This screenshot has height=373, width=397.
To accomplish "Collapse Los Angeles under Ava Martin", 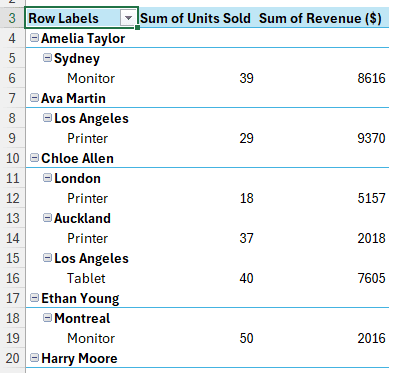I will pyautogui.click(x=47, y=118).
